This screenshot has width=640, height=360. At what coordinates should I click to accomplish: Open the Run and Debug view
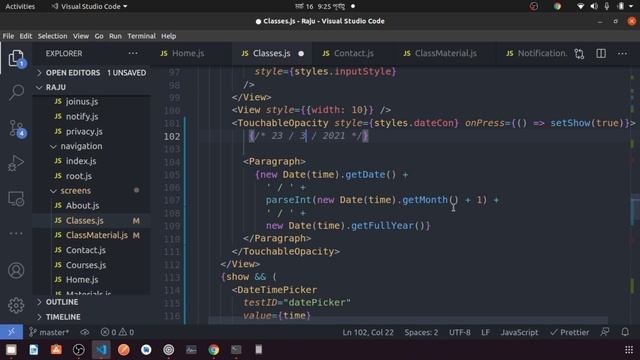(16, 163)
